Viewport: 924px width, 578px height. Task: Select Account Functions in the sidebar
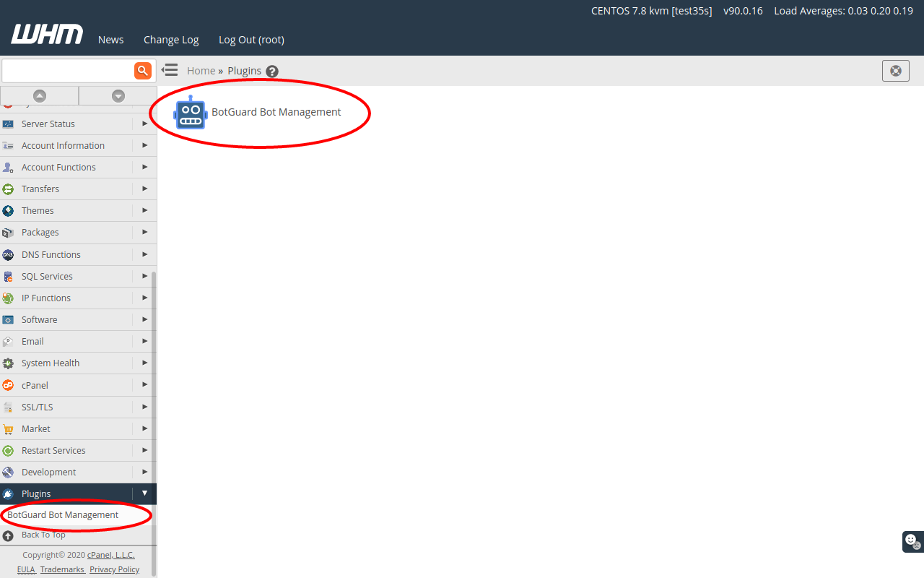pos(58,168)
